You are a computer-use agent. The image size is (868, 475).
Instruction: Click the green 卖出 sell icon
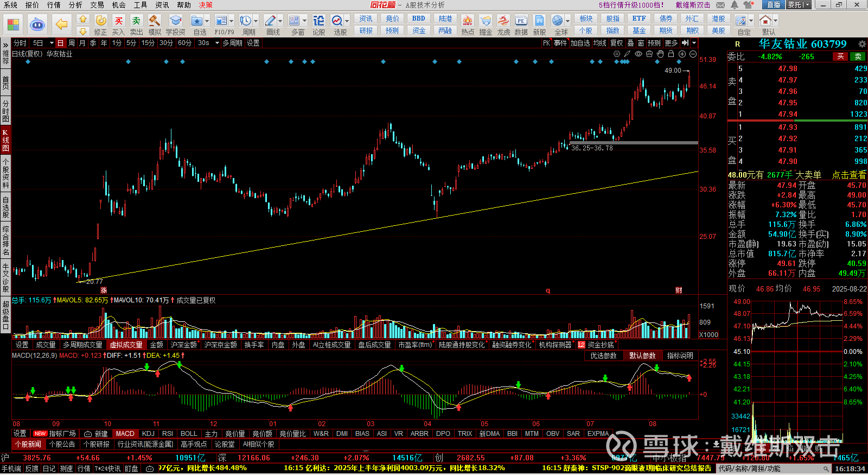[x=136, y=21]
